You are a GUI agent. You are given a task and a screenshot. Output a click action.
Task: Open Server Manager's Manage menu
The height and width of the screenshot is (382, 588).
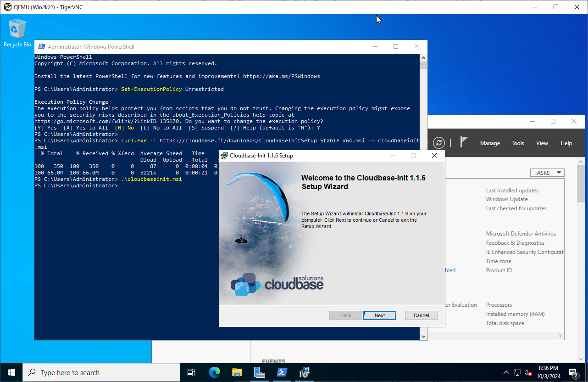point(490,143)
